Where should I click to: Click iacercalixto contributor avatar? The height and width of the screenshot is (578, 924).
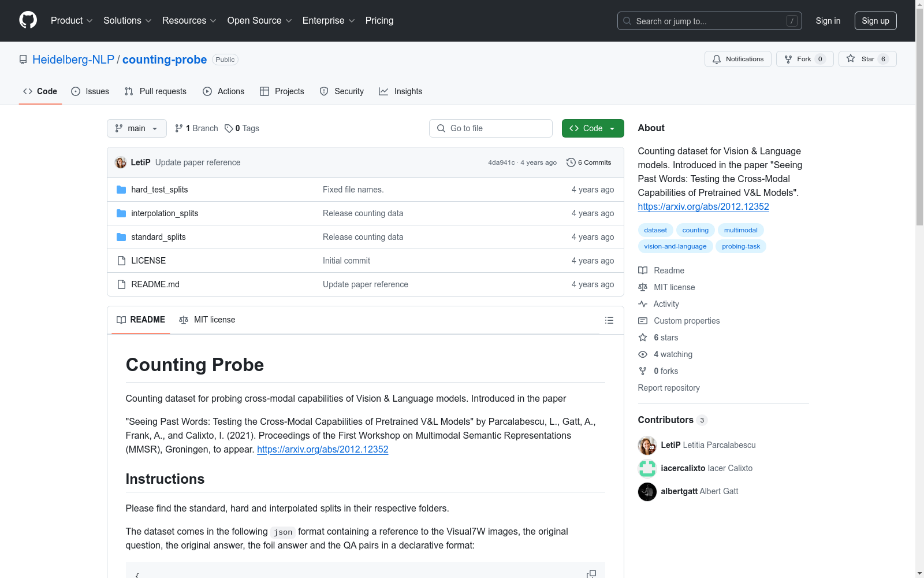[x=647, y=469]
